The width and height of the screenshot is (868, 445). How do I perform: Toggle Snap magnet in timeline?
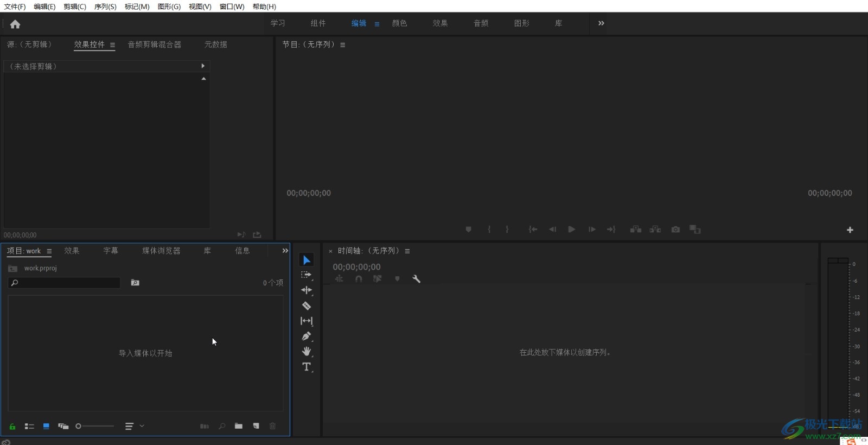pyautogui.click(x=359, y=279)
